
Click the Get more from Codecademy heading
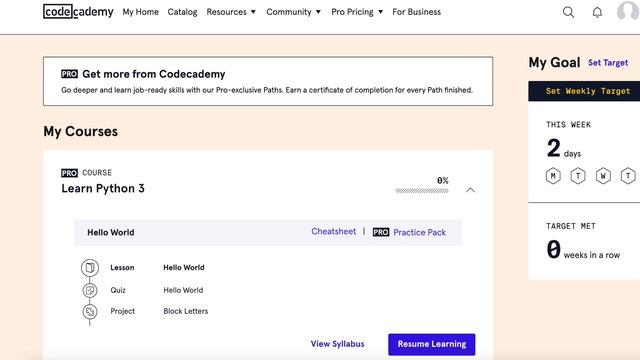pyautogui.click(x=153, y=74)
